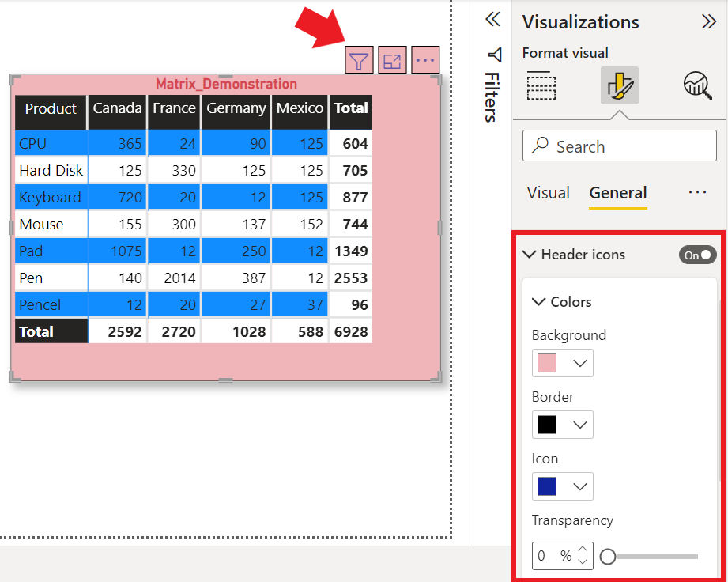Click the Total column header
Viewport: 728px width, 582px height.
tap(351, 112)
